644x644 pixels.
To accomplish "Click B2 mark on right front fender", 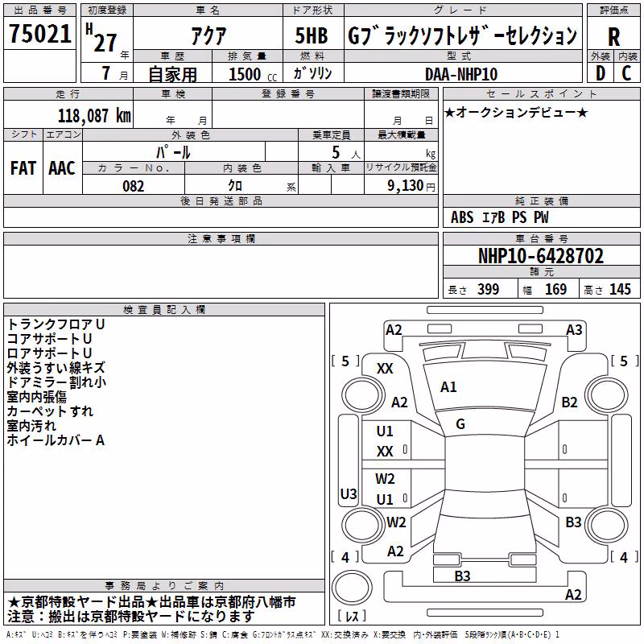I will (x=569, y=402).
